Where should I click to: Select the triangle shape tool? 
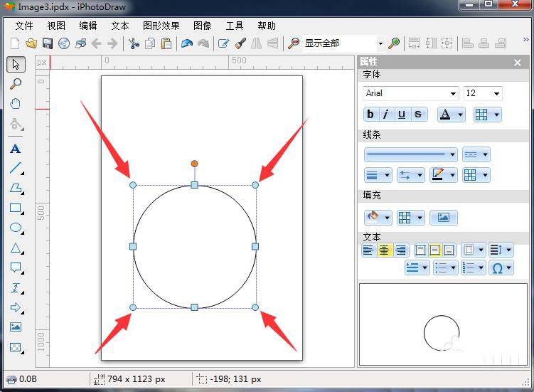[16, 248]
